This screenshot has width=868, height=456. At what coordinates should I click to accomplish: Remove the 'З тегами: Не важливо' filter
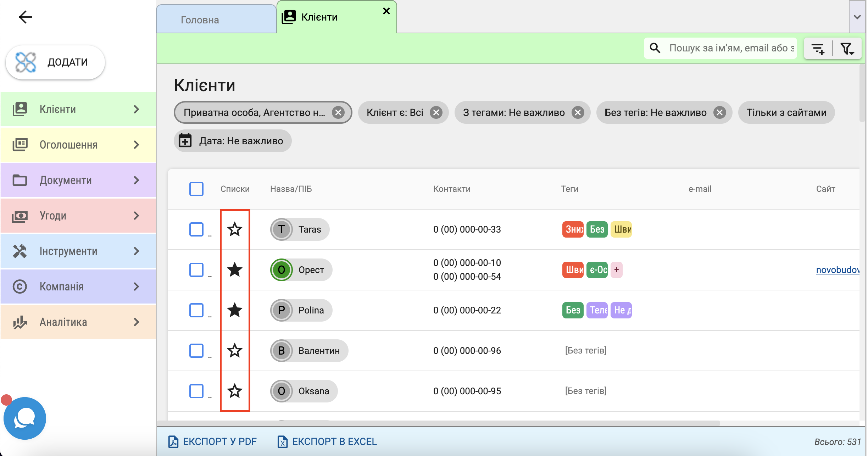click(x=578, y=112)
